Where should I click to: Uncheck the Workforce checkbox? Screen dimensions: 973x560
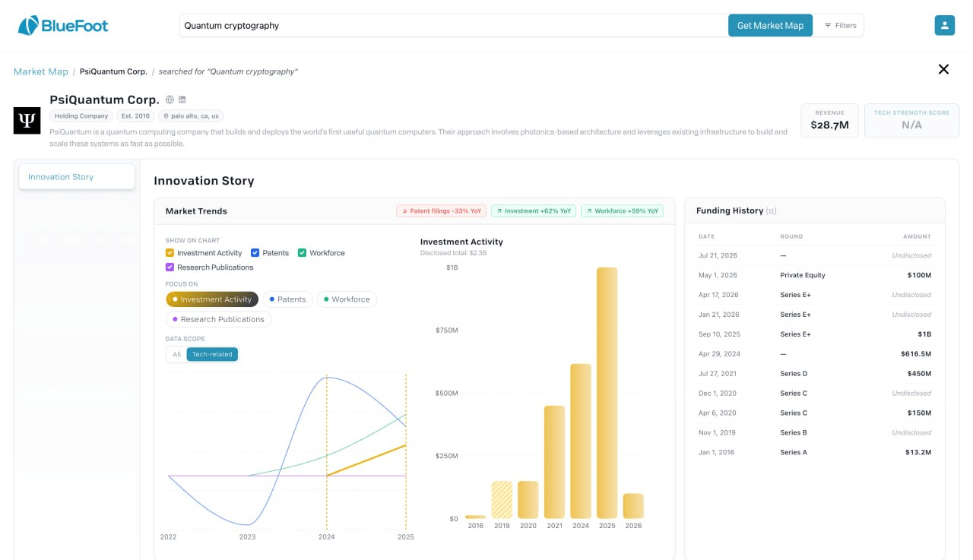tap(302, 253)
